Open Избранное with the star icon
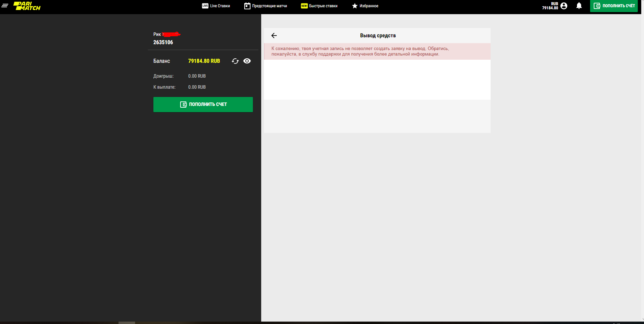The width and height of the screenshot is (644, 324). [x=365, y=6]
